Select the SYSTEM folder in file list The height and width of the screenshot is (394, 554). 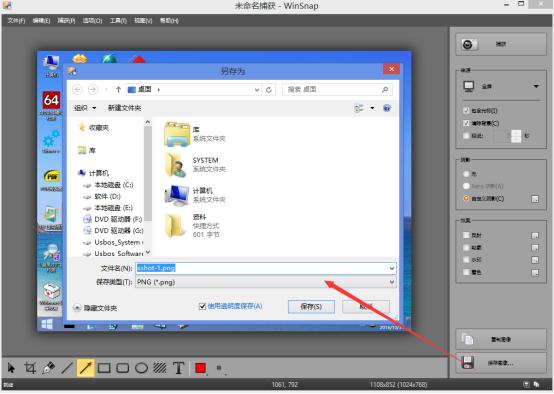tap(195, 165)
